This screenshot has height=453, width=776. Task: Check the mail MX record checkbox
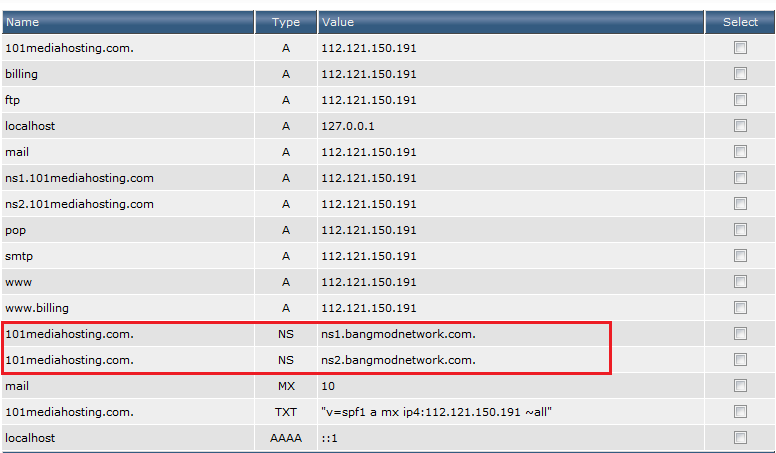(740, 386)
